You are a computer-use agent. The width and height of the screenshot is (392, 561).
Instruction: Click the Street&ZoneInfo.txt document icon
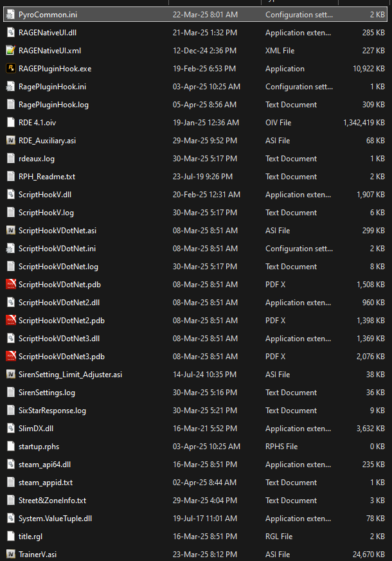pyautogui.click(x=11, y=500)
